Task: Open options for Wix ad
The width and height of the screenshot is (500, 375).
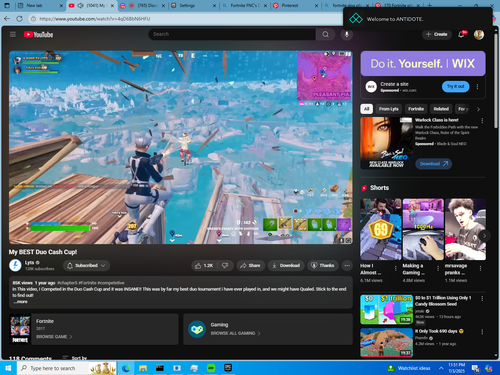Action: [477, 87]
